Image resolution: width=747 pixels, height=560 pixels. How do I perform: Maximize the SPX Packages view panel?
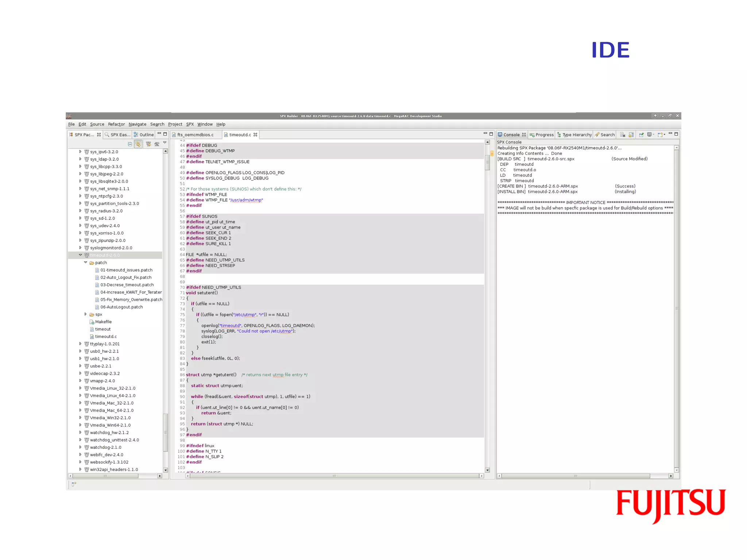pyautogui.click(x=165, y=134)
